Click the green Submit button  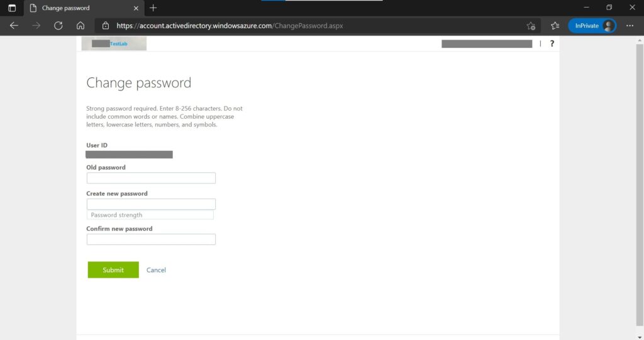pos(113,270)
